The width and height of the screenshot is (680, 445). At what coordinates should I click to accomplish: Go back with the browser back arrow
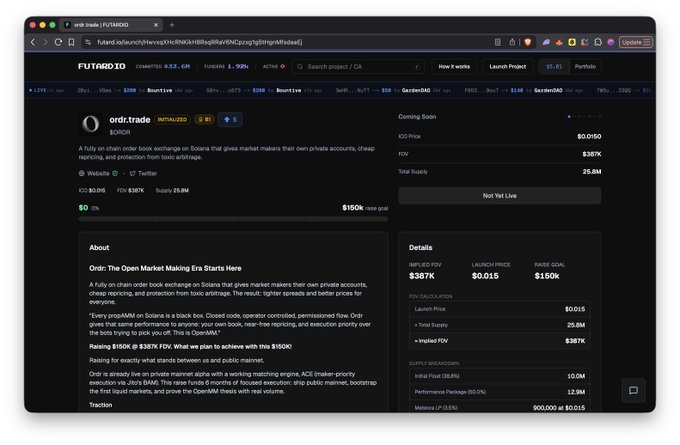pos(33,42)
